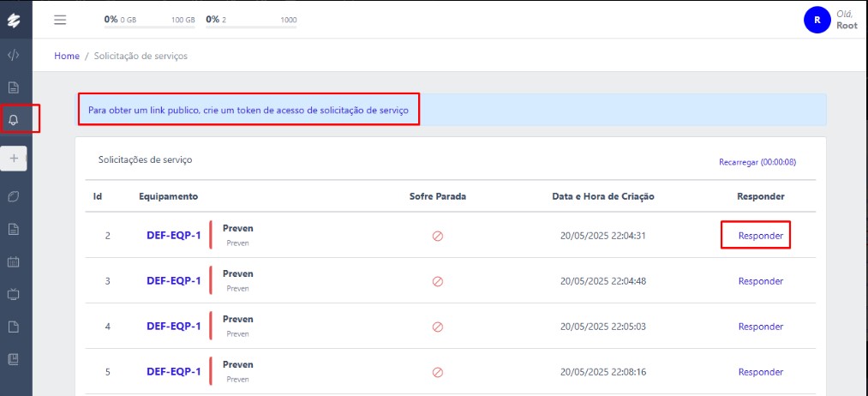Open DEF-EQP-1 equipment link in row 3
The height and width of the screenshot is (396, 868).
173,280
